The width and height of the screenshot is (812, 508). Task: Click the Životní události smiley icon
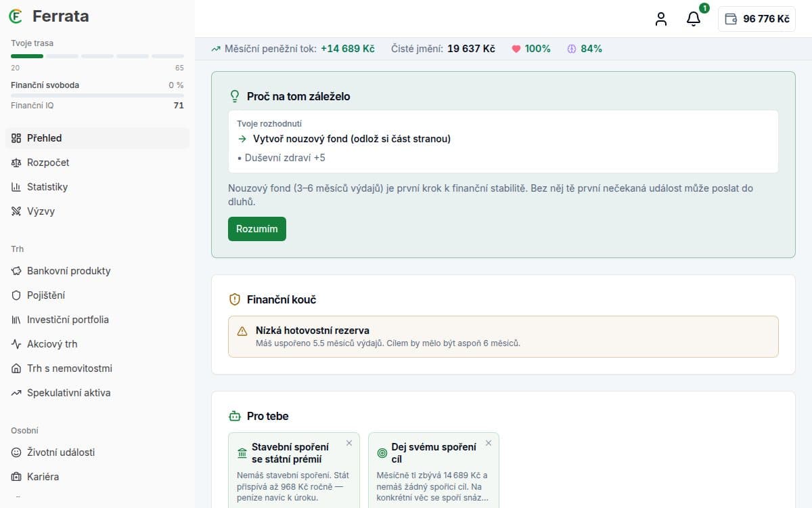pyautogui.click(x=16, y=452)
